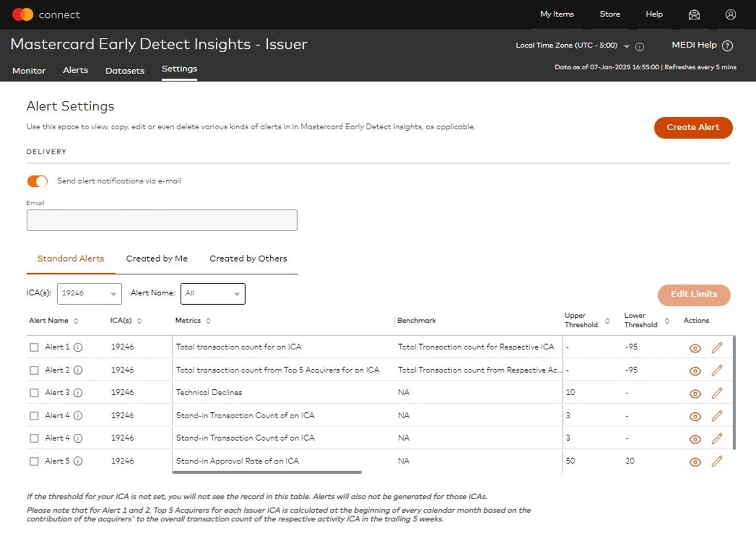Click the info icon beside Alert 2
This screenshot has width=756, height=551.
(x=78, y=370)
